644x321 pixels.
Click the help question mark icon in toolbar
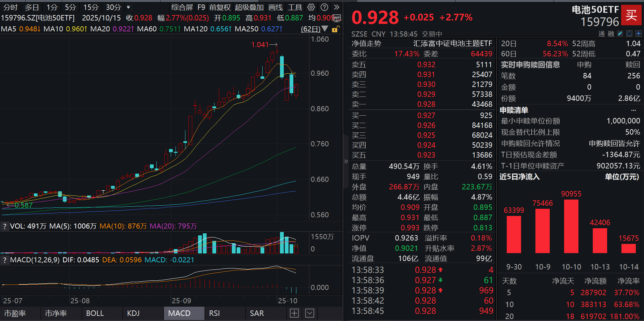[324, 7]
